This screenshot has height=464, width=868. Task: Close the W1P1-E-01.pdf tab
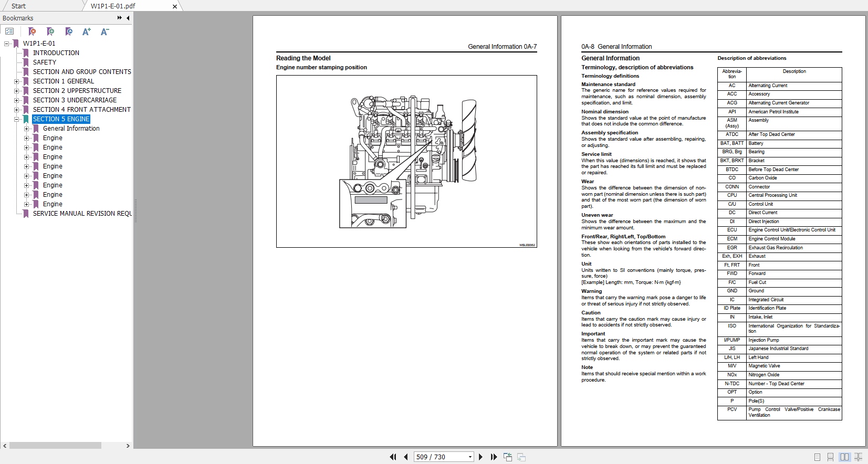pyautogui.click(x=175, y=6)
